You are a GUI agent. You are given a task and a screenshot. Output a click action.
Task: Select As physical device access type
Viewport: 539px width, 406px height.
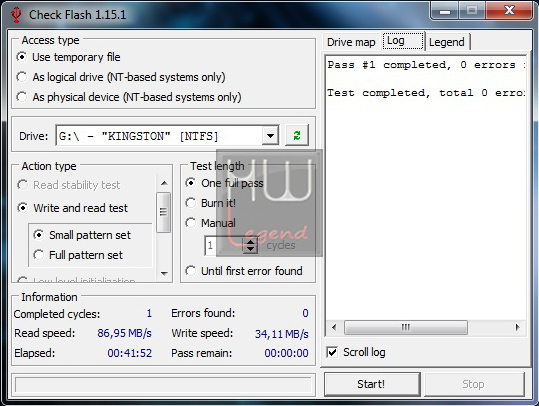coord(22,97)
